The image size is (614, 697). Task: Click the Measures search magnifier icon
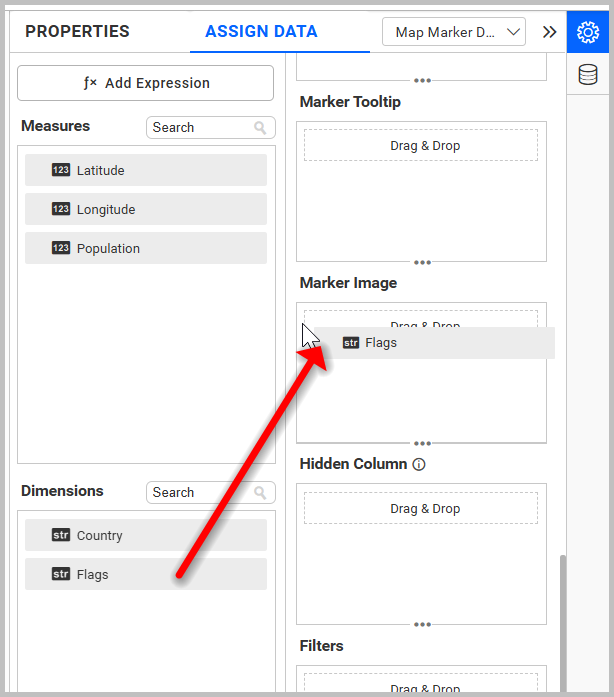pos(261,128)
